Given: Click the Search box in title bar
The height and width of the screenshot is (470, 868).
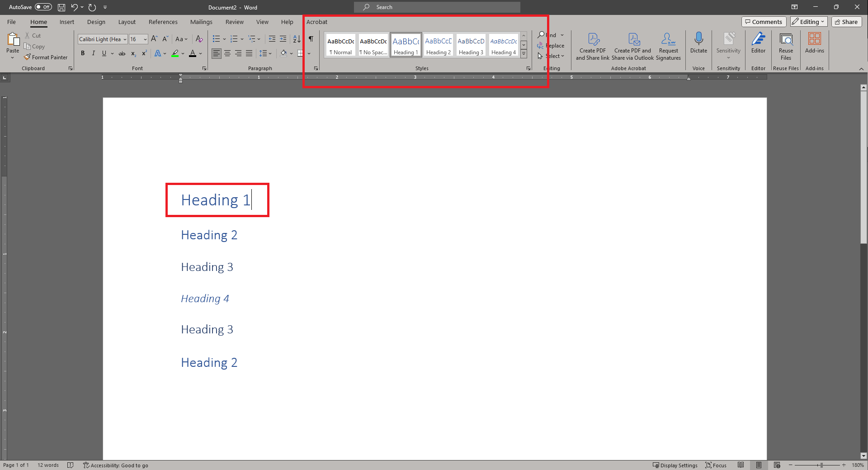Looking at the screenshot, I should 437,7.
